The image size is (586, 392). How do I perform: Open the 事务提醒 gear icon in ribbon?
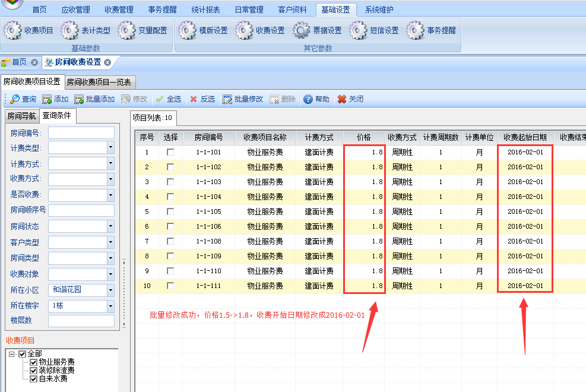pyautogui.click(x=415, y=30)
